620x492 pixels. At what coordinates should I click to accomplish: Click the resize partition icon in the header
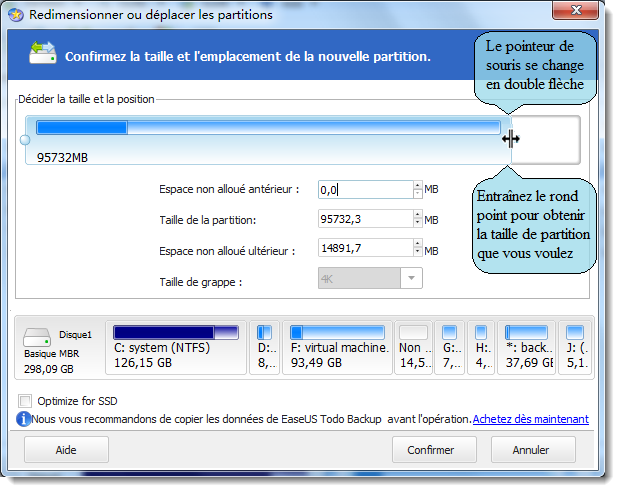coord(41,54)
